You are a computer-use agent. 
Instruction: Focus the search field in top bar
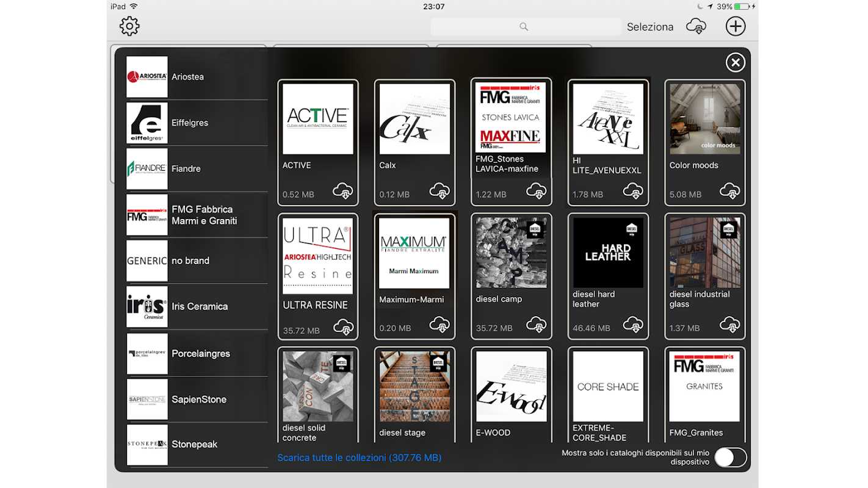(x=526, y=27)
